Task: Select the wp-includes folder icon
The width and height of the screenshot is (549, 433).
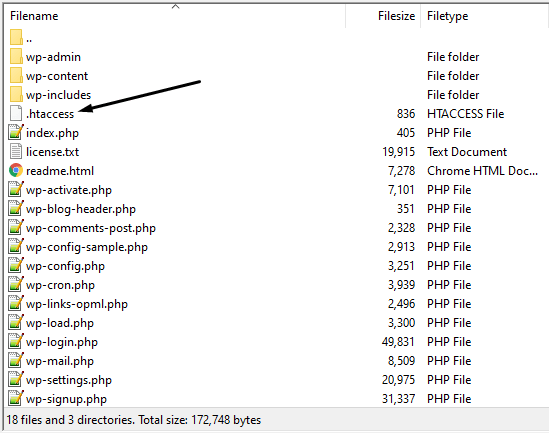Action: pyautogui.click(x=16, y=95)
